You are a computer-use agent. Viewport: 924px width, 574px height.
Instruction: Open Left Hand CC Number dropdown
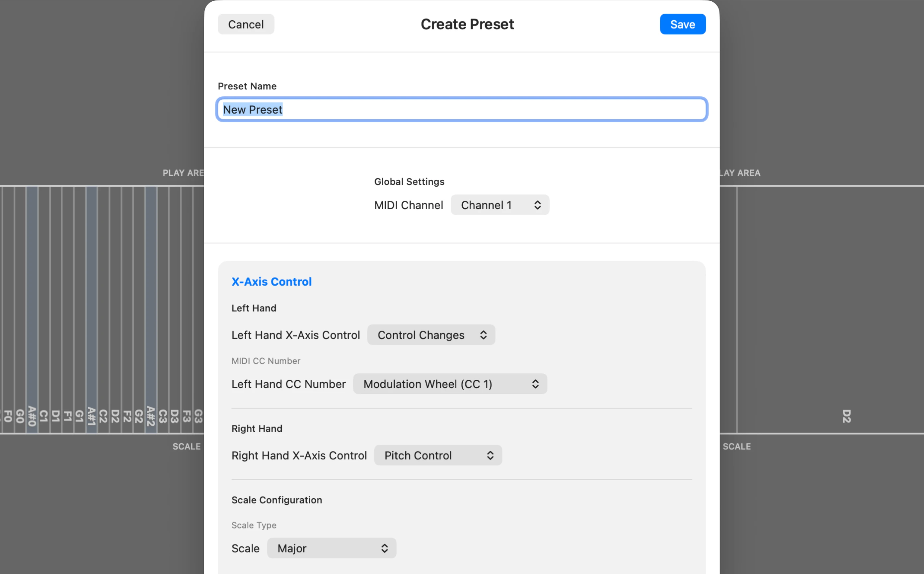coord(450,384)
